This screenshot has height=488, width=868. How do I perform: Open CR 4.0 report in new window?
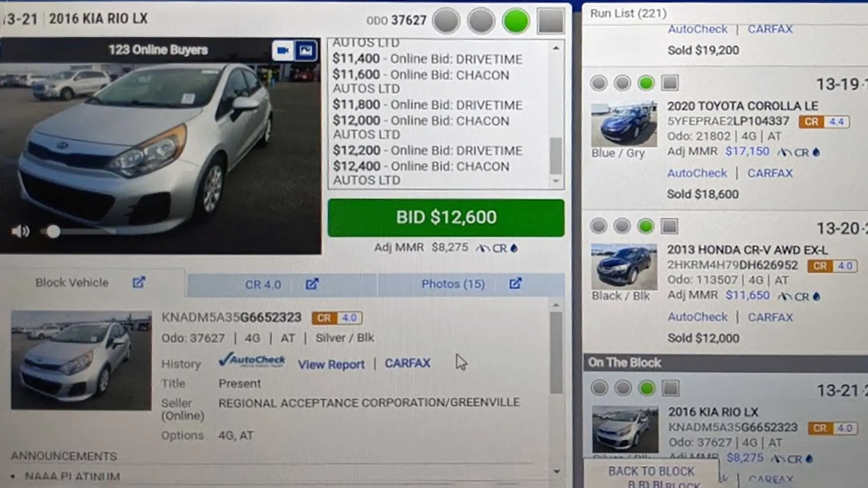pos(312,284)
